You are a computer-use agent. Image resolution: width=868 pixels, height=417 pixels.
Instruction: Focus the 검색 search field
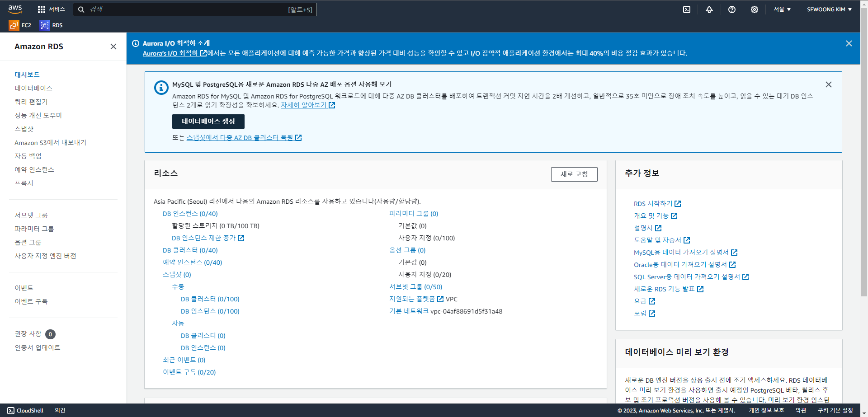(x=194, y=9)
